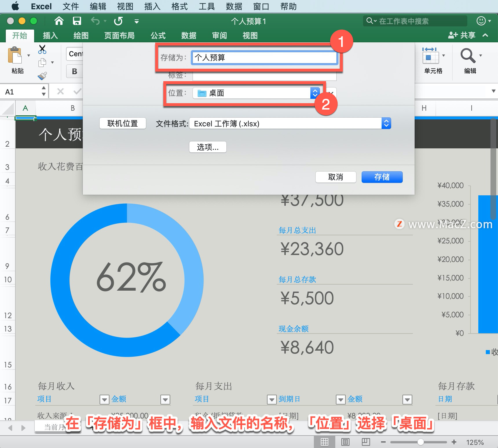Click next sheet navigation arrow
The image size is (498, 448).
tap(23, 428)
